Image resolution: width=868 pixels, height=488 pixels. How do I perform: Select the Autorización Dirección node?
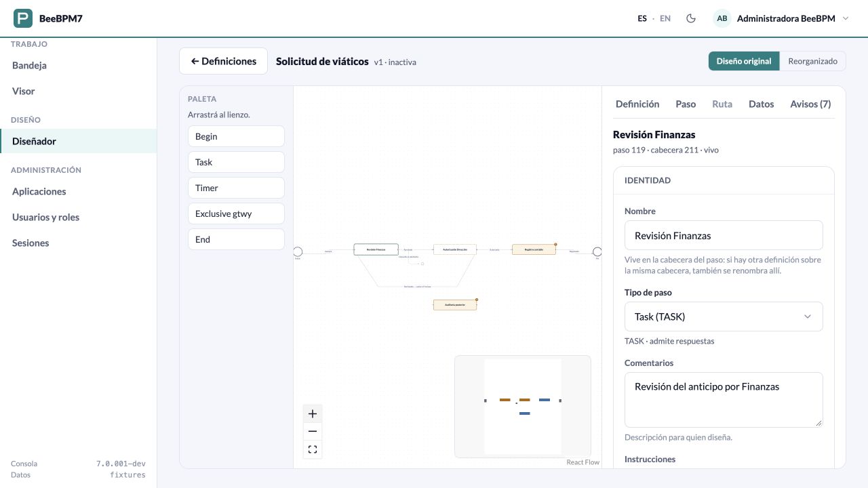[x=455, y=249]
